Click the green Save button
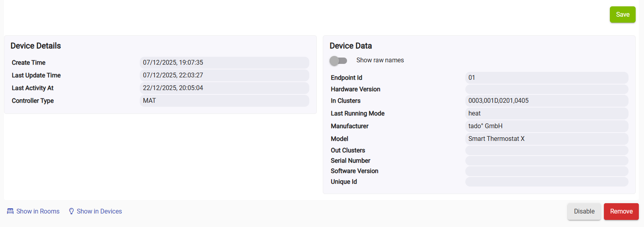Image resolution: width=644 pixels, height=227 pixels. 622,15
